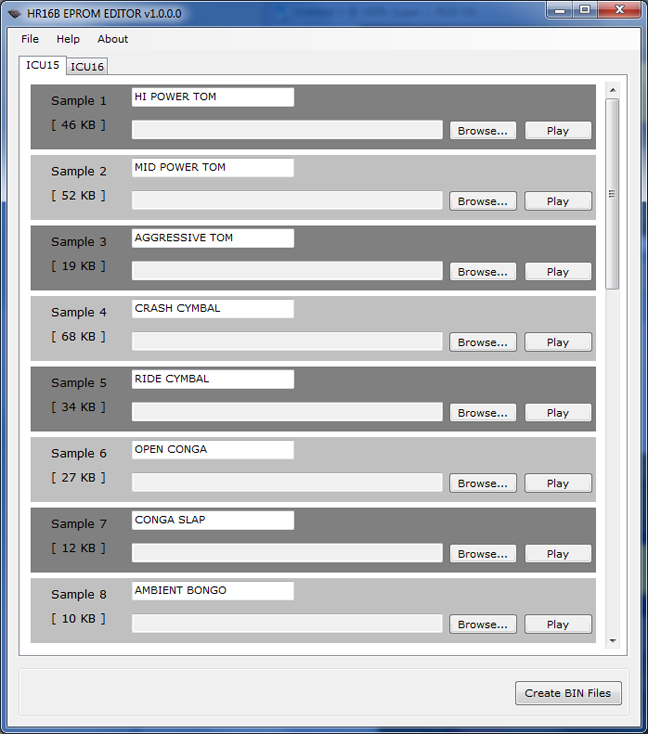
Task: Click Sample 8 file path field
Action: 287,624
